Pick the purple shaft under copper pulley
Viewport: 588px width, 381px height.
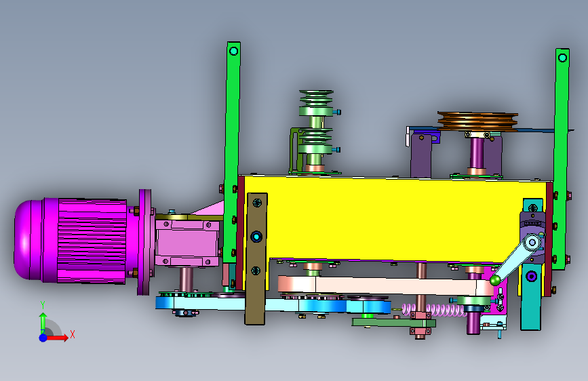pos(477,154)
